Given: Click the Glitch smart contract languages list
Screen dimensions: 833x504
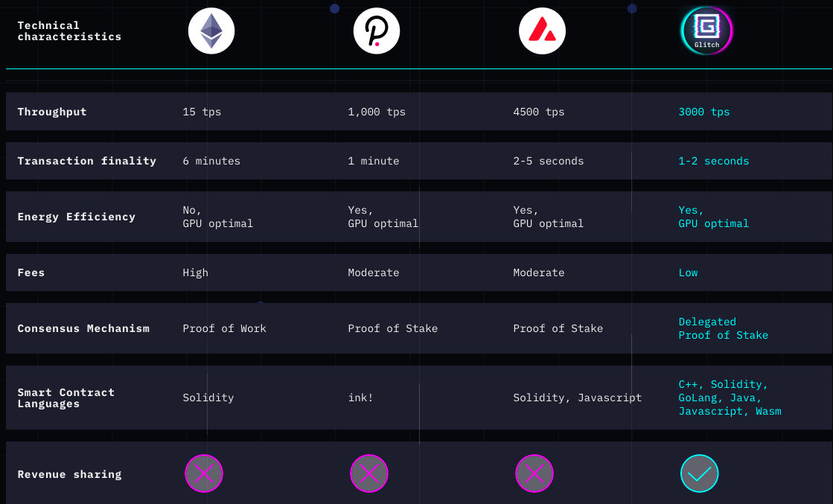Looking at the screenshot, I should tap(730, 398).
